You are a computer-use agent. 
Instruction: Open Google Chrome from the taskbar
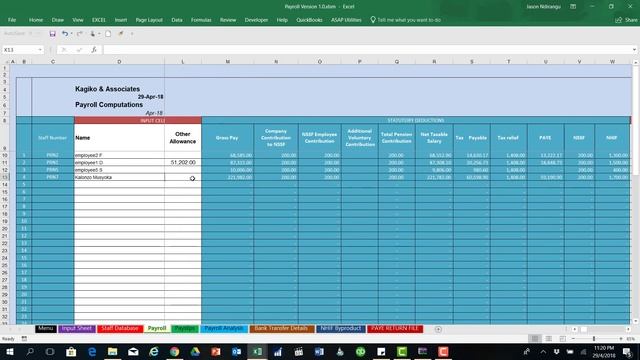point(174,351)
